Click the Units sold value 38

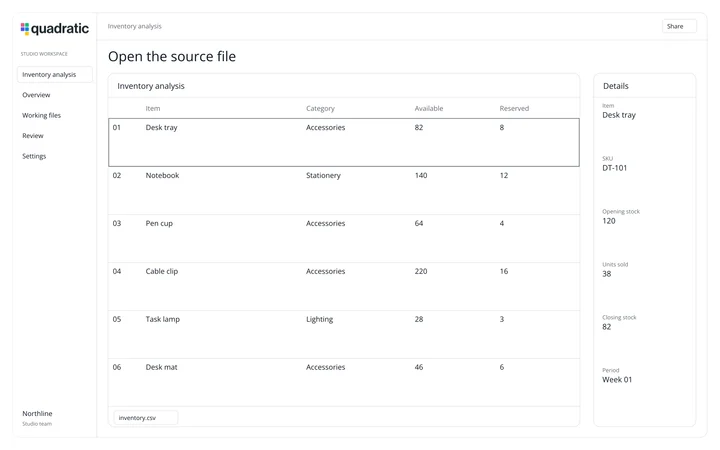click(x=607, y=274)
